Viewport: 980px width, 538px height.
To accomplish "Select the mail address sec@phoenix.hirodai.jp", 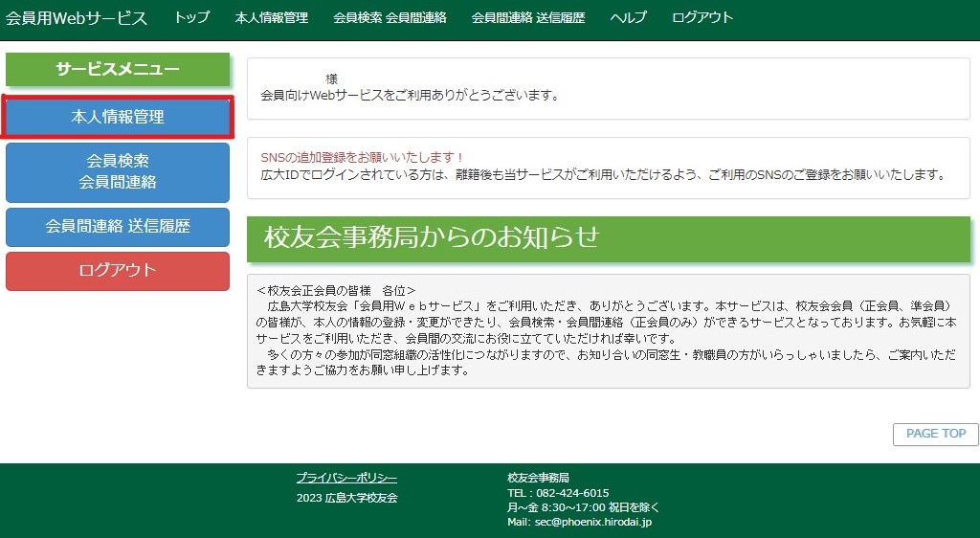I will pos(593,522).
